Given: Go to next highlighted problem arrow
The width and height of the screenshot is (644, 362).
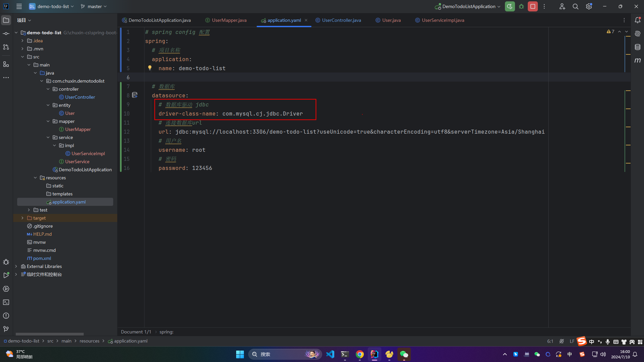Looking at the screenshot, I should tap(627, 32).
